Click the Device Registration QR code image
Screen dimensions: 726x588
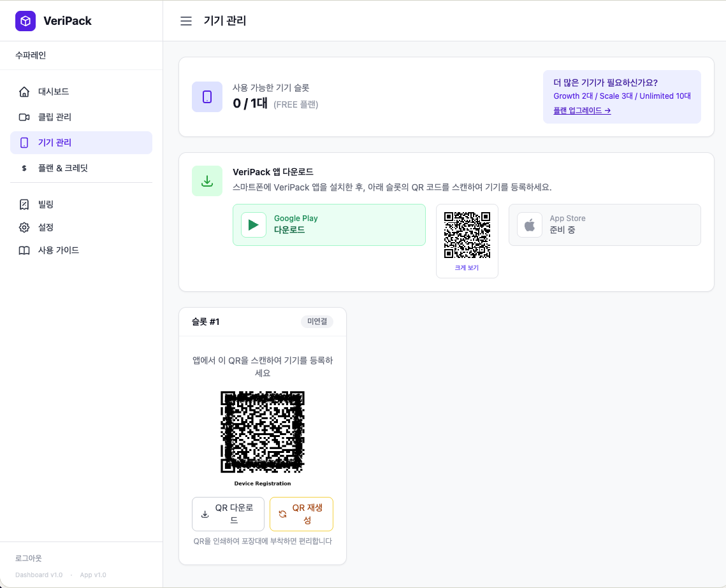point(263,432)
